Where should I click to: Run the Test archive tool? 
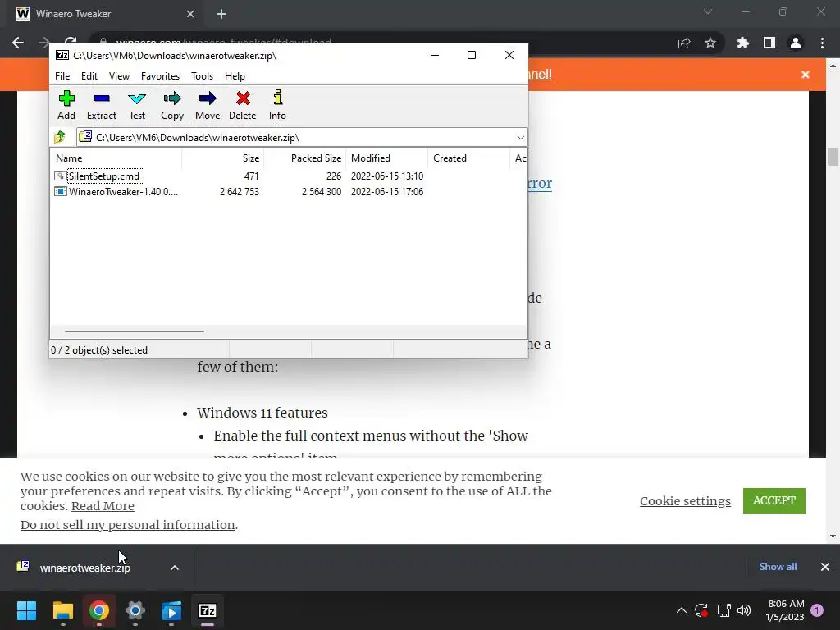(137, 106)
